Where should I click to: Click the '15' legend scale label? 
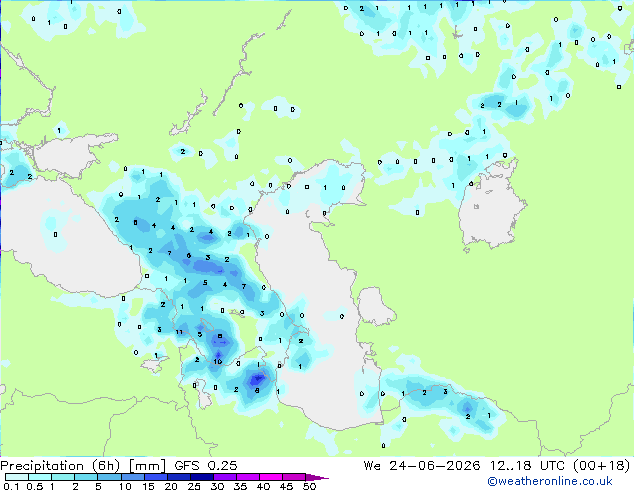[148, 486]
